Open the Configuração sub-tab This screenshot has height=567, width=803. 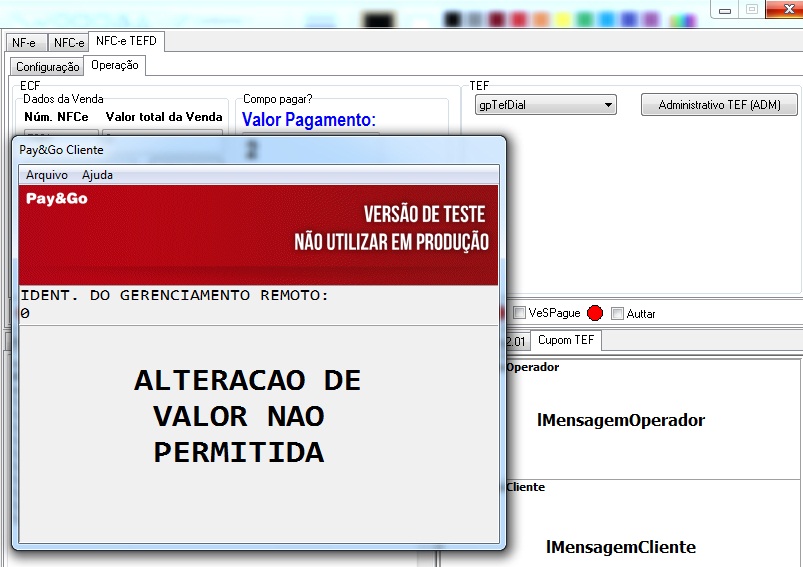(48, 67)
